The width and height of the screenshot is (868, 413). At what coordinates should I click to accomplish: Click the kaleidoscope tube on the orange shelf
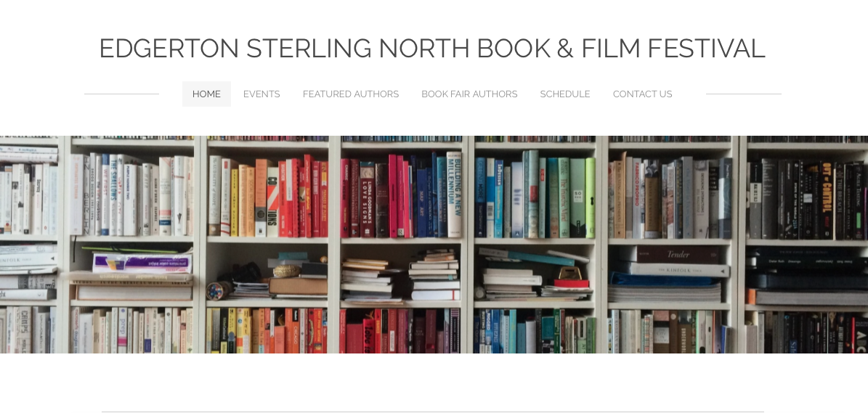pos(218,290)
